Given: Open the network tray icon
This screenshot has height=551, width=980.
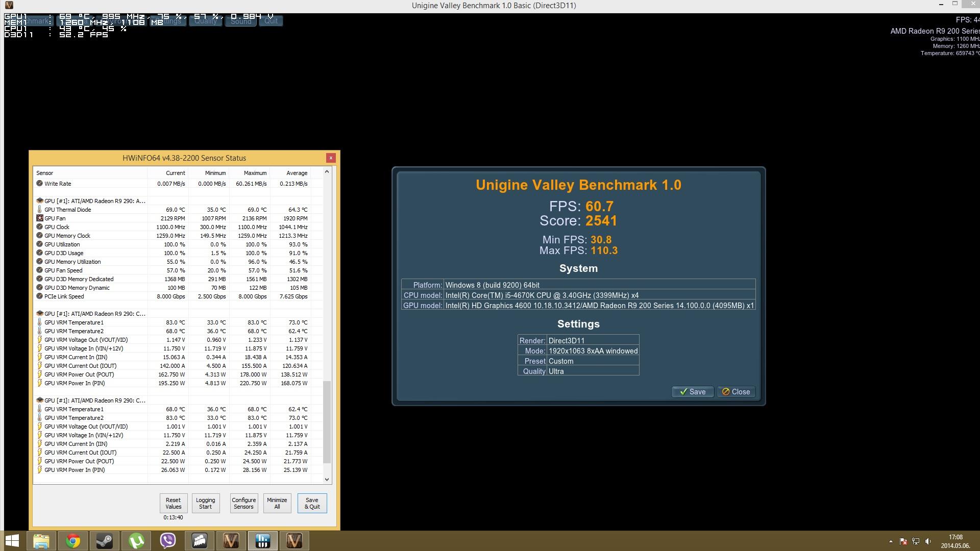Looking at the screenshot, I should click(x=916, y=541).
